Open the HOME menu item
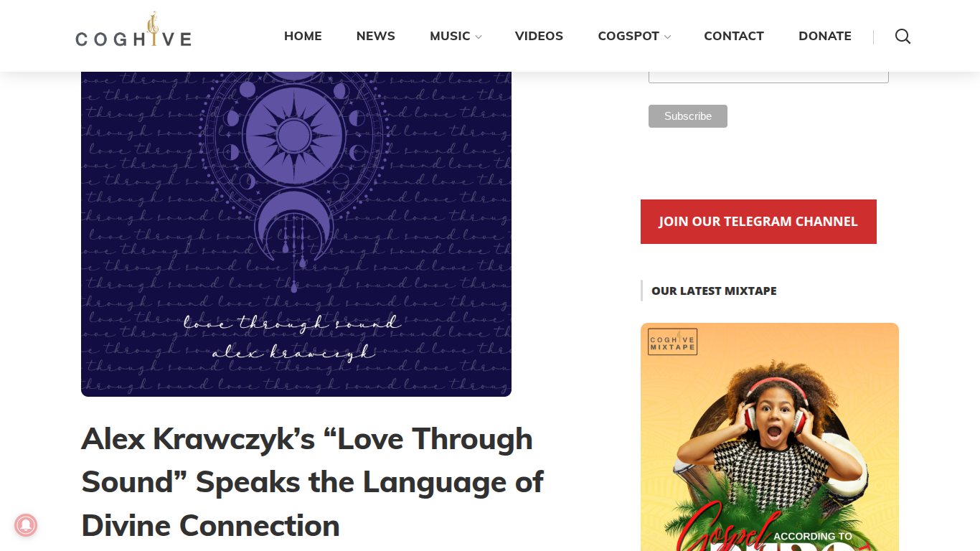 click(303, 36)
